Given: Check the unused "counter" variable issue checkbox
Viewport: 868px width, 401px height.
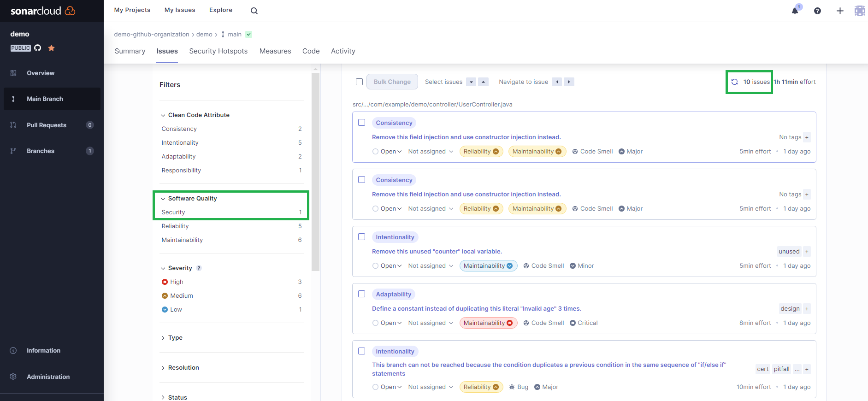Looking at the screenshot, I should coord(362,237).
